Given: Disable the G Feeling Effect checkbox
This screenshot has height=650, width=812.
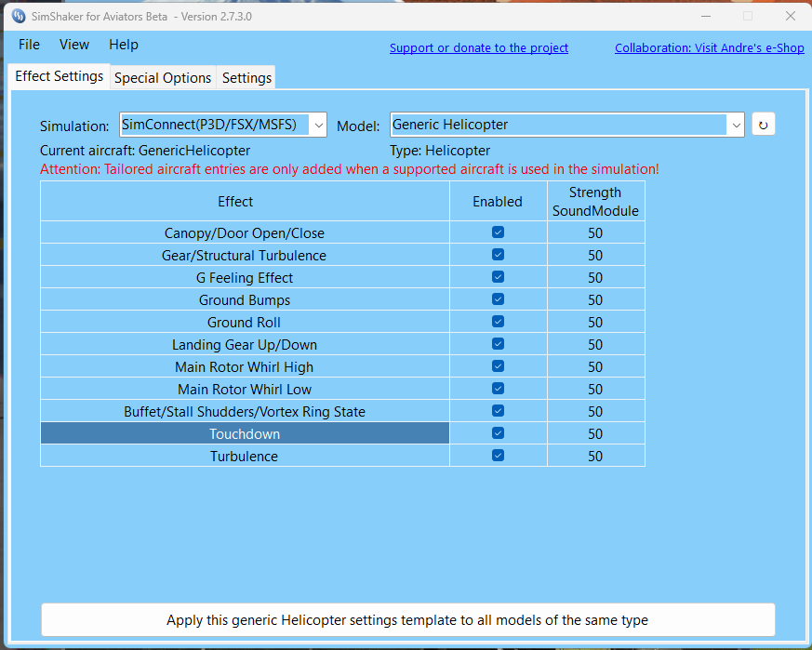Looking at the screenshot, I should [x=498, y=276].
